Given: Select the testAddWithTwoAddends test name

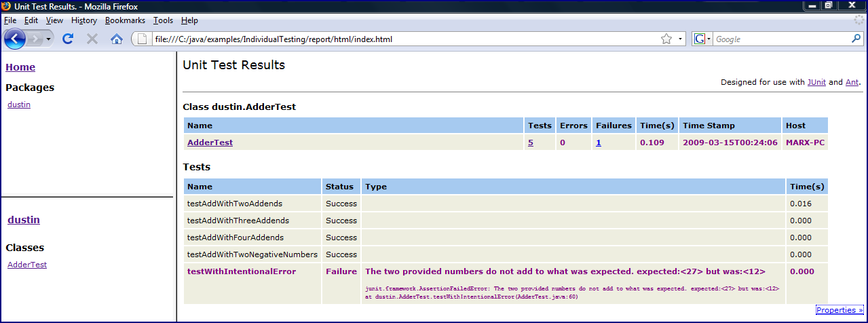Looking at the screenshot, I should (x=235, y=204).
